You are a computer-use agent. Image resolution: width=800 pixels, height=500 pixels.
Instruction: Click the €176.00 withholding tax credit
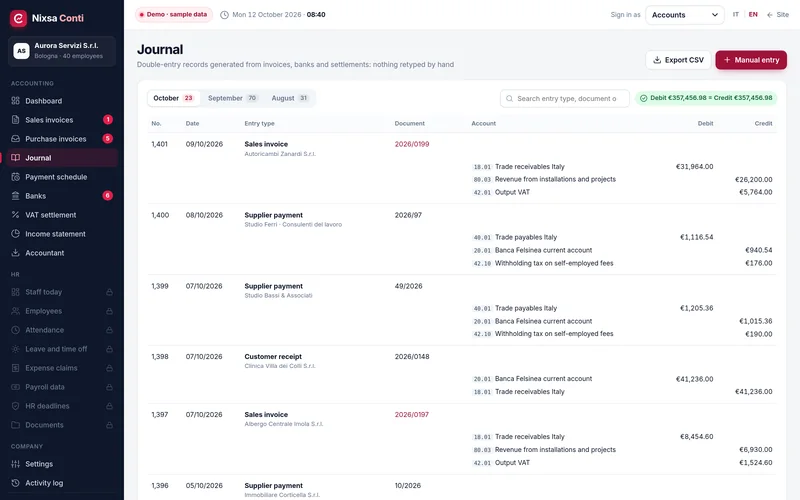759,263
